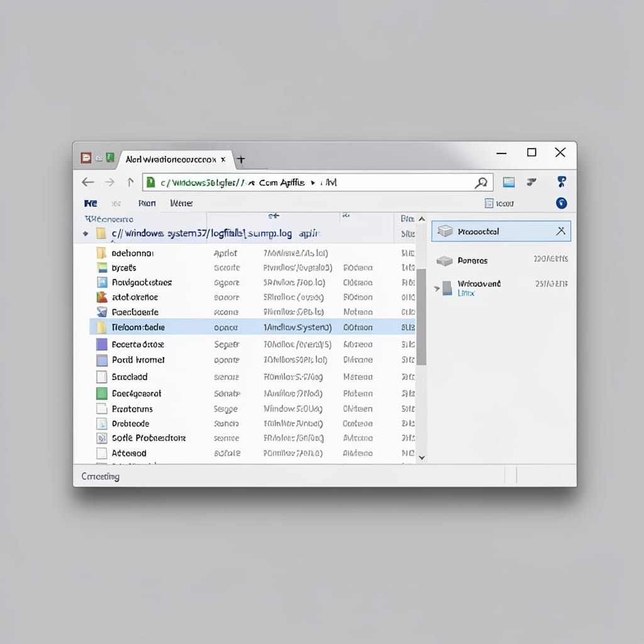This screenshot has width=644, height=644.
Task: Select the 'adehonnoı' folder row
Action: point(252,253)
